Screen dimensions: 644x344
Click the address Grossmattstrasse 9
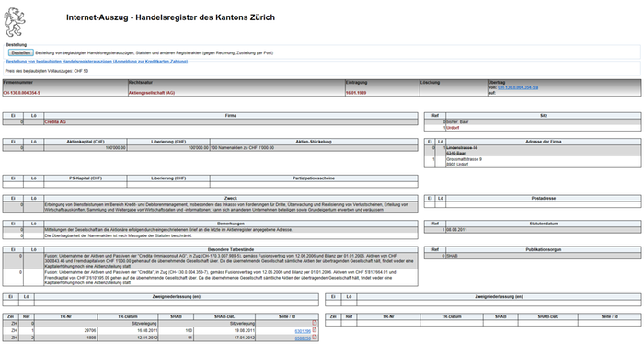(464, 159)
